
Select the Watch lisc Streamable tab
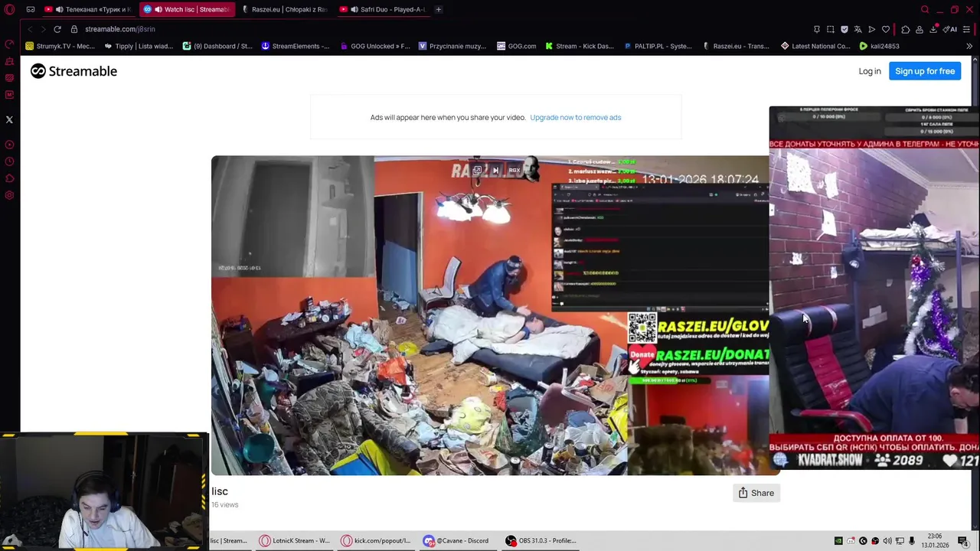point(187,9)
